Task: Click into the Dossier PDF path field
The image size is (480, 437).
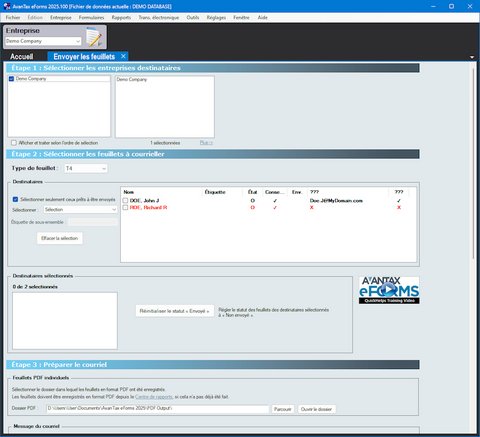Action: coord(157,408)
